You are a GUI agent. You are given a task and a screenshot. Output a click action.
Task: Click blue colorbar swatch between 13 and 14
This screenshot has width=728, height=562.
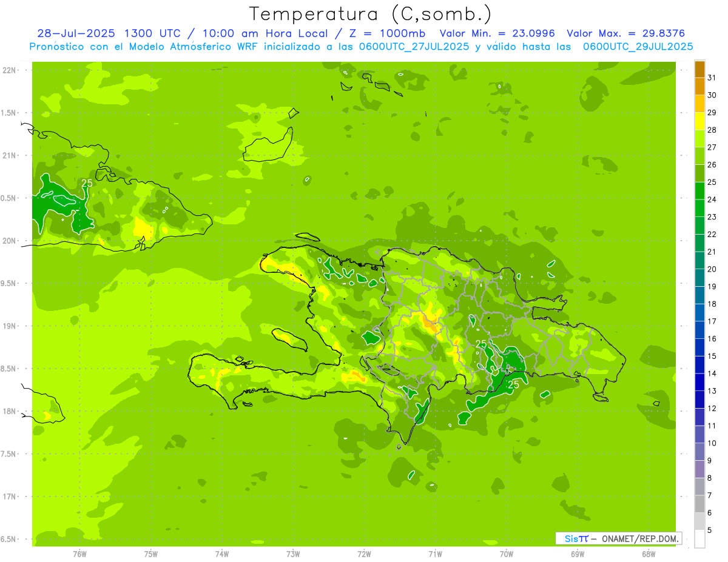click(699, 383)
